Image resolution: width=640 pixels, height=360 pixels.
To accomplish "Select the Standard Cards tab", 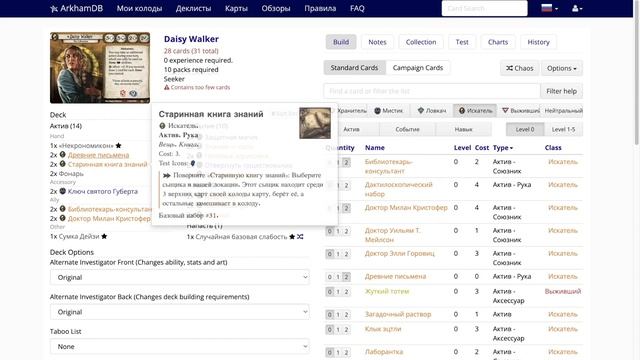I will point(354,68).
